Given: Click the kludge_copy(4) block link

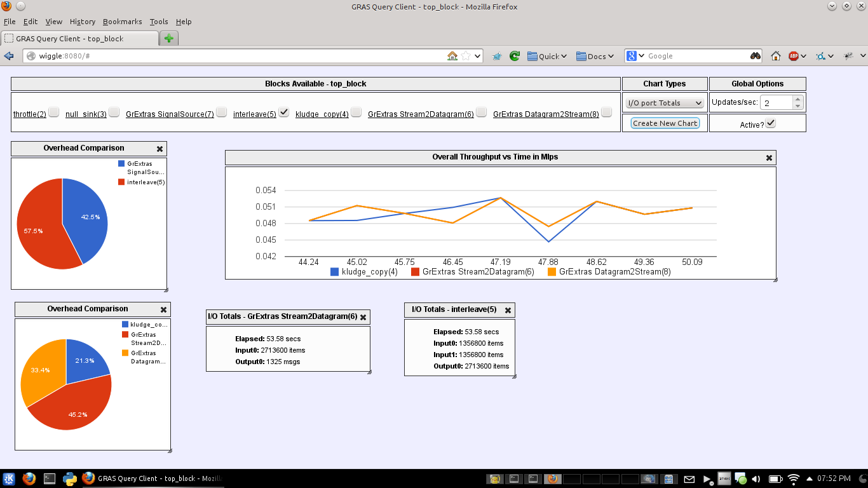Looking at the screenshot, I should (322, 114).
